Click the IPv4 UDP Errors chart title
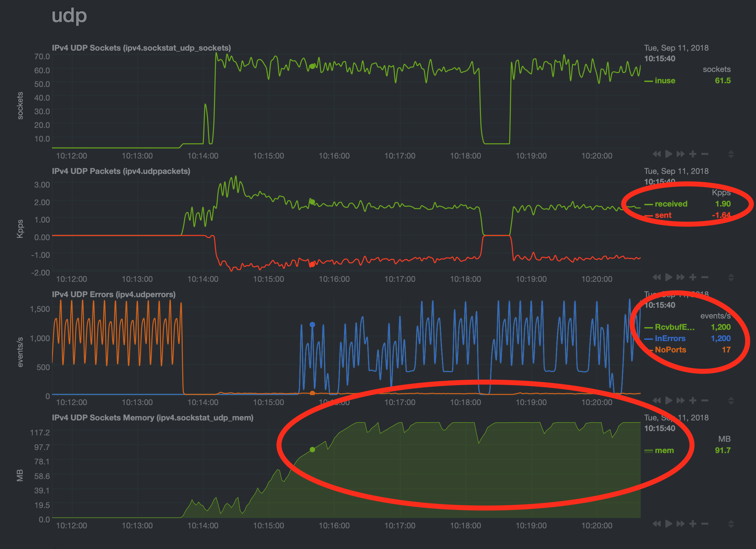The height and width of the screenshot is (549, 756). (114, 294)
